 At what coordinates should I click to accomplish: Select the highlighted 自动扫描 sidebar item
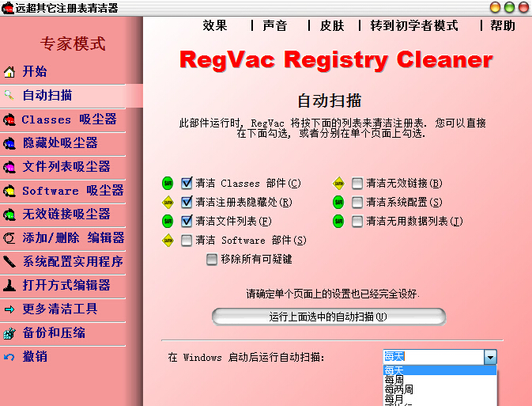click(71, 96)
